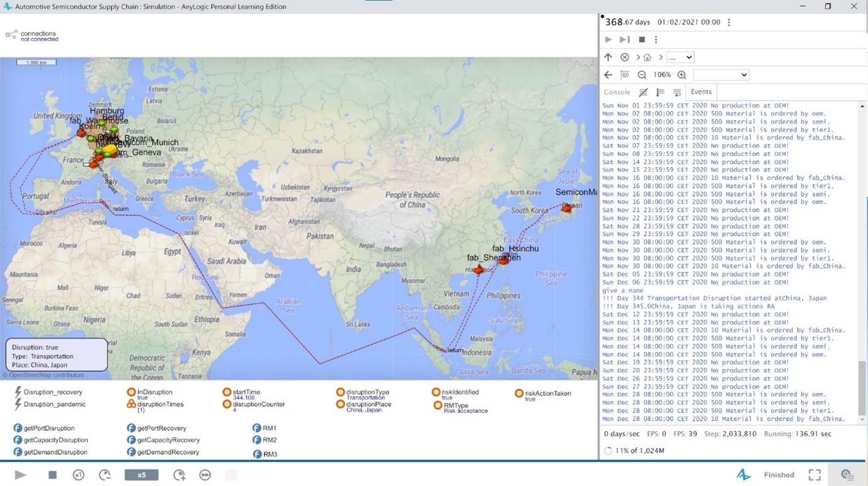Go back with the left arrow

(x=608, y=74)
